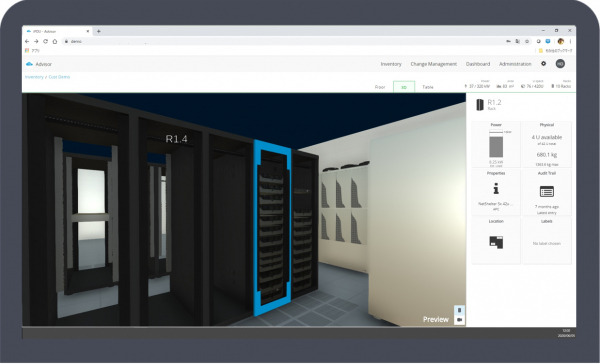Click the rack view icon above camera icon

point(460,310)
